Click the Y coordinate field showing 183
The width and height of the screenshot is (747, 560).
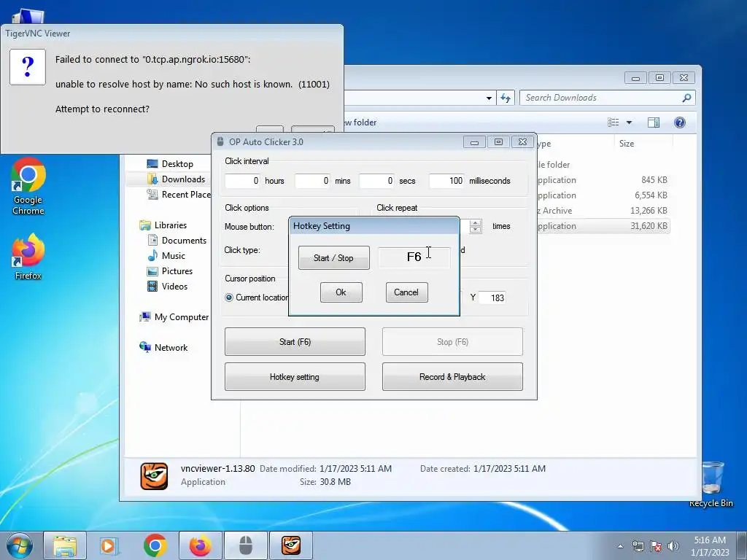(x=492, y=297)
